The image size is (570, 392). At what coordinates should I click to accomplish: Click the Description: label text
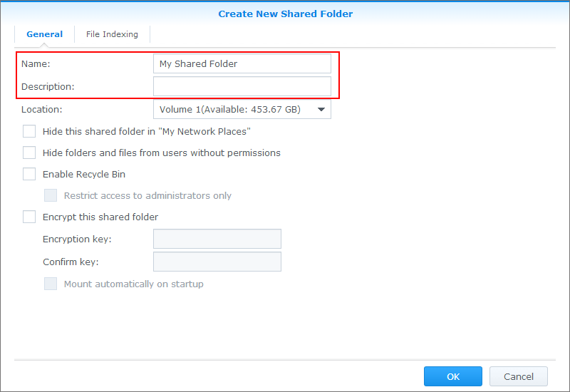coord(48,86)
